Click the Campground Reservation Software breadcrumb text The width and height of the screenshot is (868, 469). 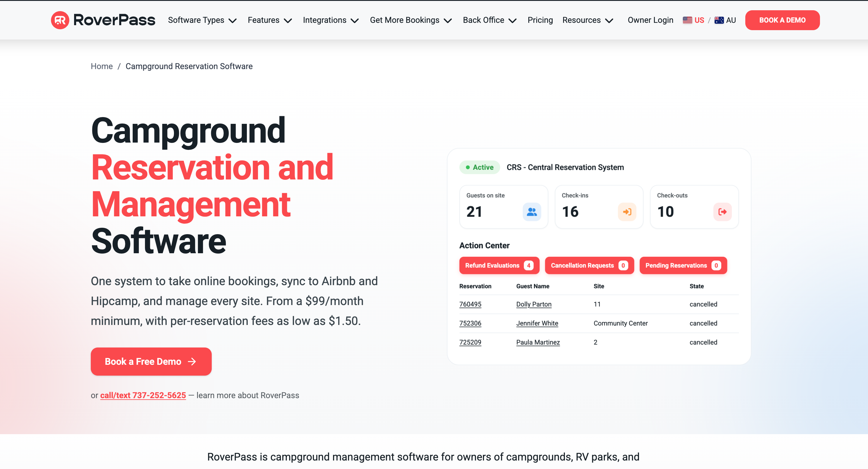pyautogui.click(x=189, y=66)
